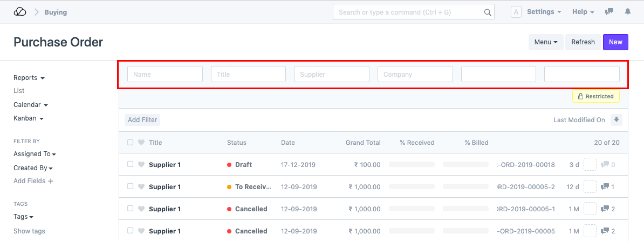Viewport: 644px width, 241px height.
Task: Expand the Reports sidebar dropdown
Action: 29,78
